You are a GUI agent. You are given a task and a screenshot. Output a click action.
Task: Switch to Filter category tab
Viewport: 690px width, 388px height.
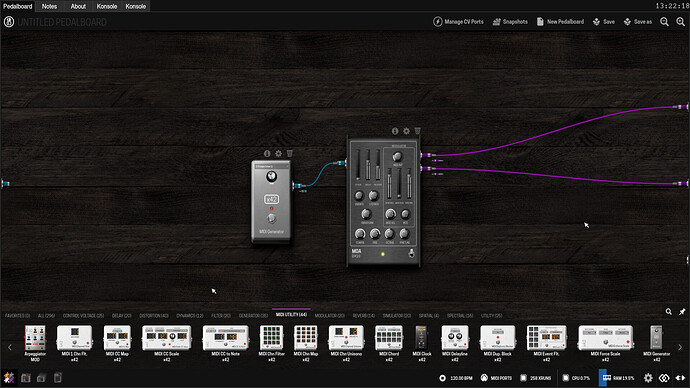pyautogui.click(x=221, y=315)
